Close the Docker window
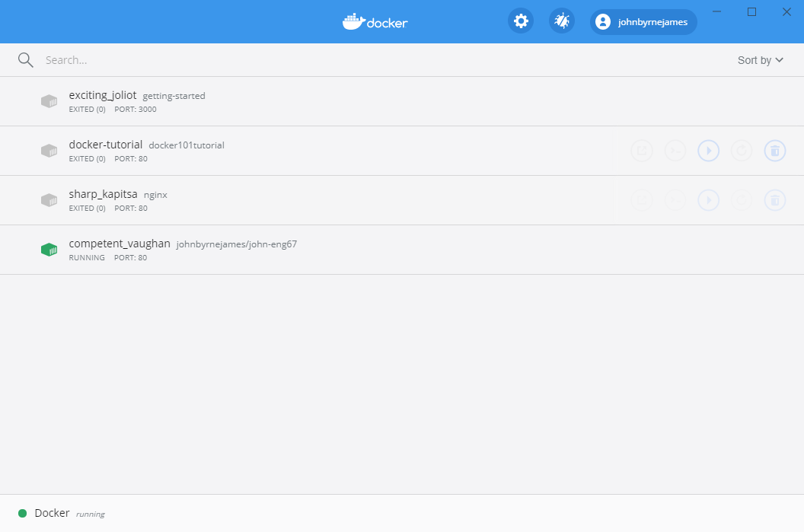Screen dimensions: 804x532 point(786,11)
